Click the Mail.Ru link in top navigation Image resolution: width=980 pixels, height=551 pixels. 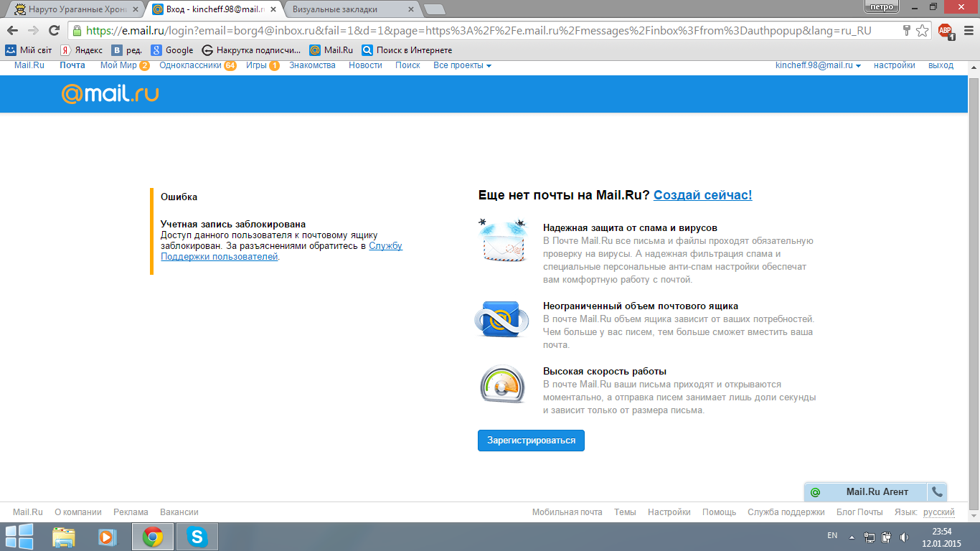tap(29, 65)
